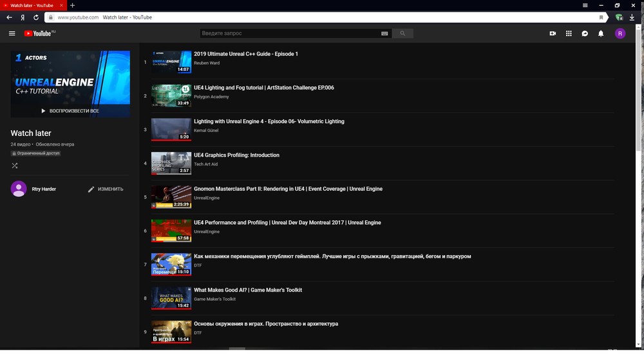Click ВОСПРОИЗВЕСТИ ВСЕ to play all
The image size is (644, 360).
(70, 111)
